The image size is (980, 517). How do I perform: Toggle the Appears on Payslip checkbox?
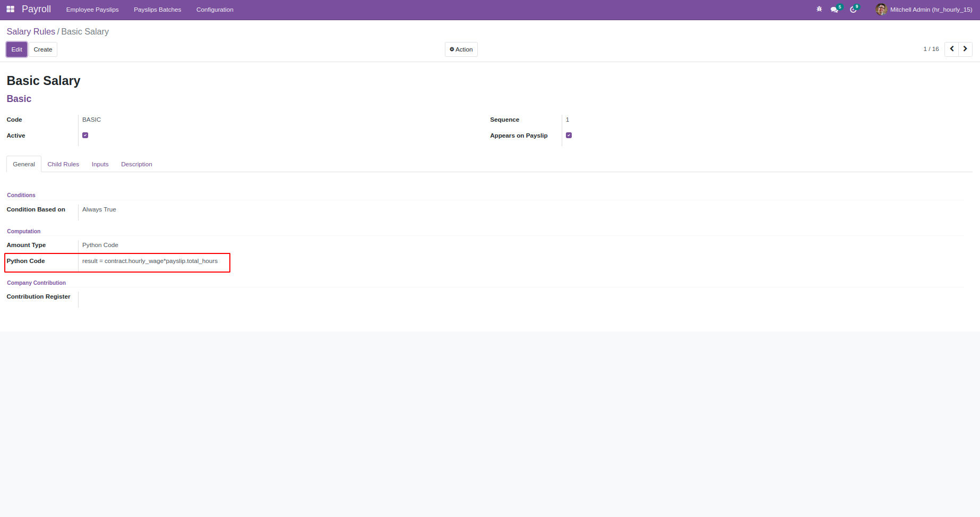569,135
